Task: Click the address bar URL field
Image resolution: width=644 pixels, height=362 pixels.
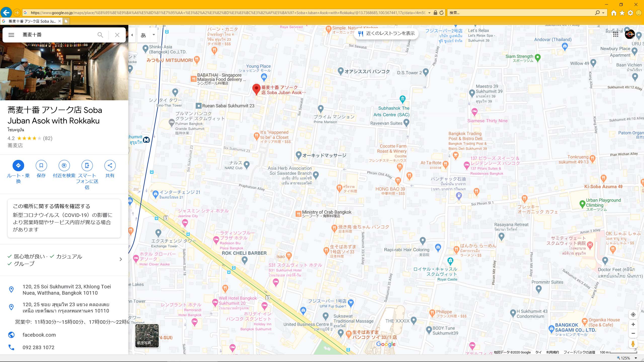Action: [228, 13]
